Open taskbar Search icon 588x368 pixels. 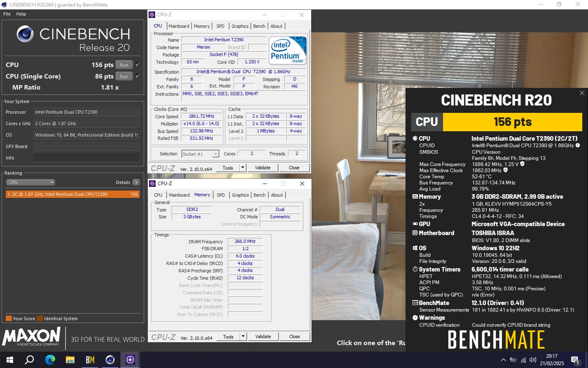click(29, 360)
